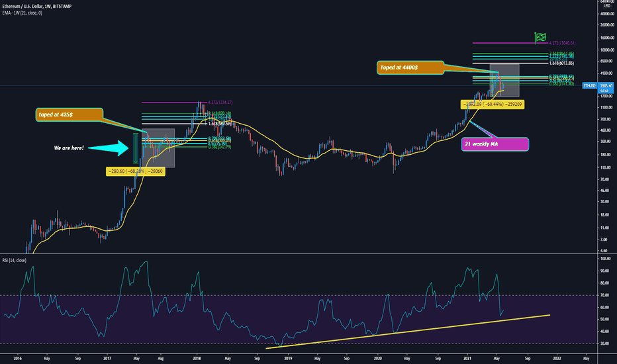The height and width of the screenshot is (364, 617).
Task: Click 2017 on the time axis
Action: coord(107,359)
